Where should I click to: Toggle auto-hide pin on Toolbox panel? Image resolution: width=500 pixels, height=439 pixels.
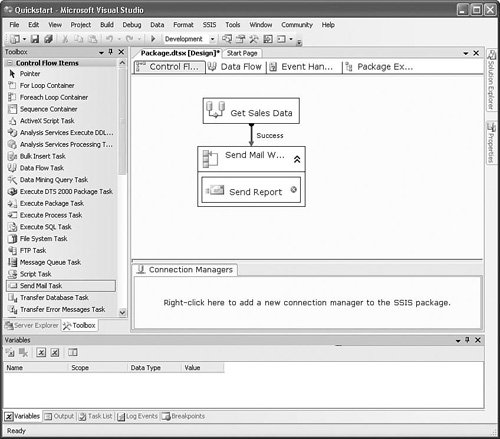(x=111, y=52)
